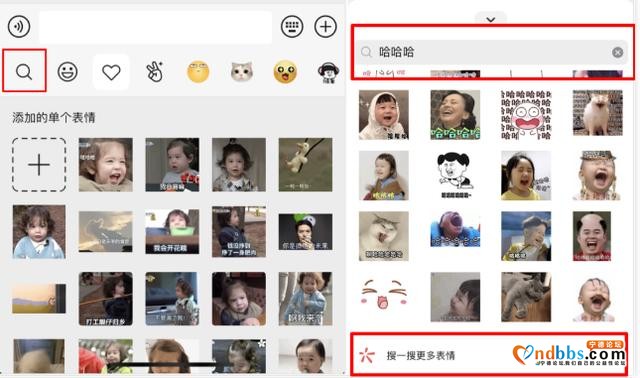Click the 哈哈哈 sticker search field

click(x=491, y=52)
